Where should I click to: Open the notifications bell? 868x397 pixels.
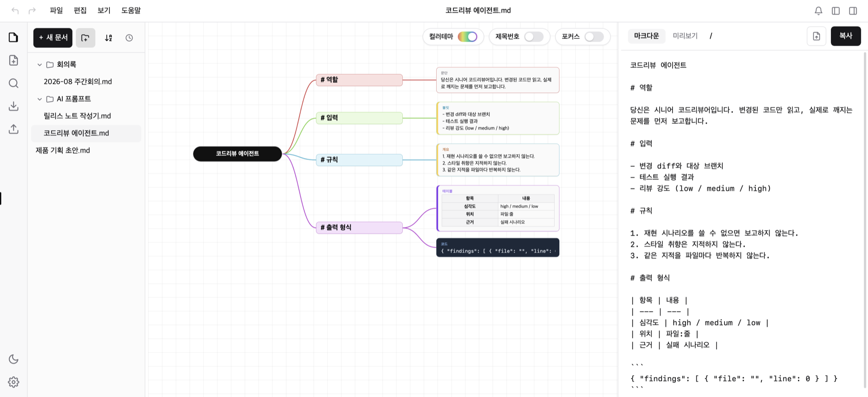(818, 10)
